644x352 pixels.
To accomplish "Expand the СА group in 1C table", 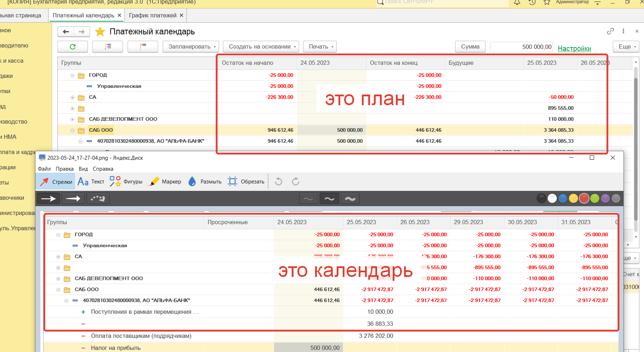I will coord(72,97).
